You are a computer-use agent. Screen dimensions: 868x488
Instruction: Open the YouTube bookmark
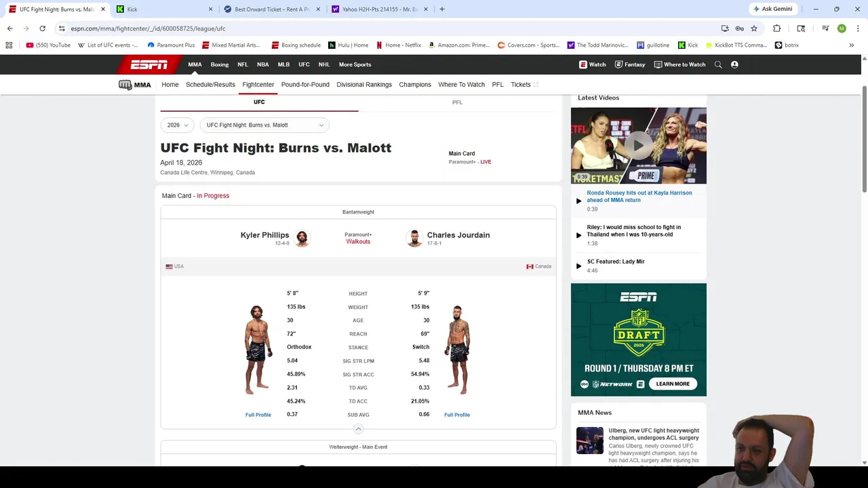(48, 45)
